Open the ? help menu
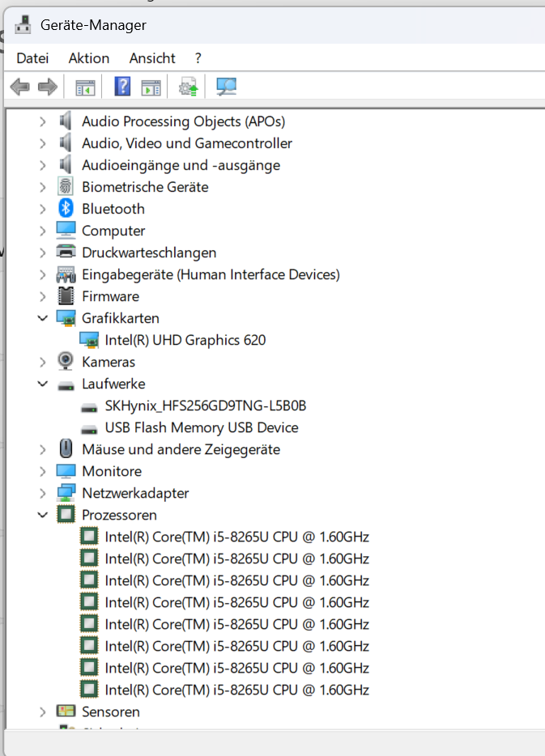The height and width of the screenshot is (756, 545). coord(198,57)
